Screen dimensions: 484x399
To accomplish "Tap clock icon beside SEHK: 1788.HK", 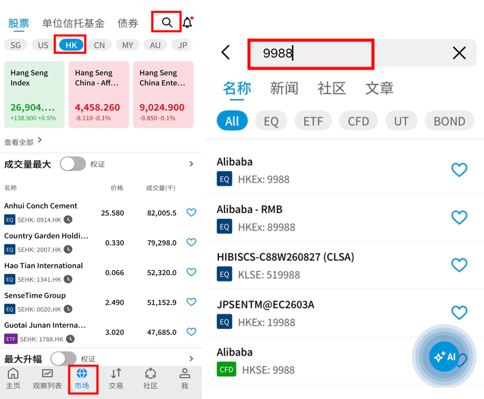I will click(x=70, y=339).
